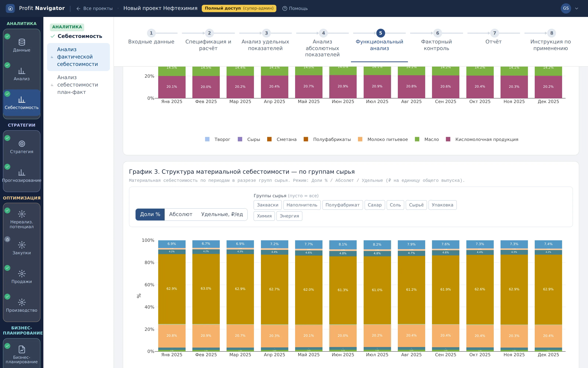The width and height of the screenshot is (588, 368).
Task: Toggle Масло legend color swatch
Action: tap(417, 139)
